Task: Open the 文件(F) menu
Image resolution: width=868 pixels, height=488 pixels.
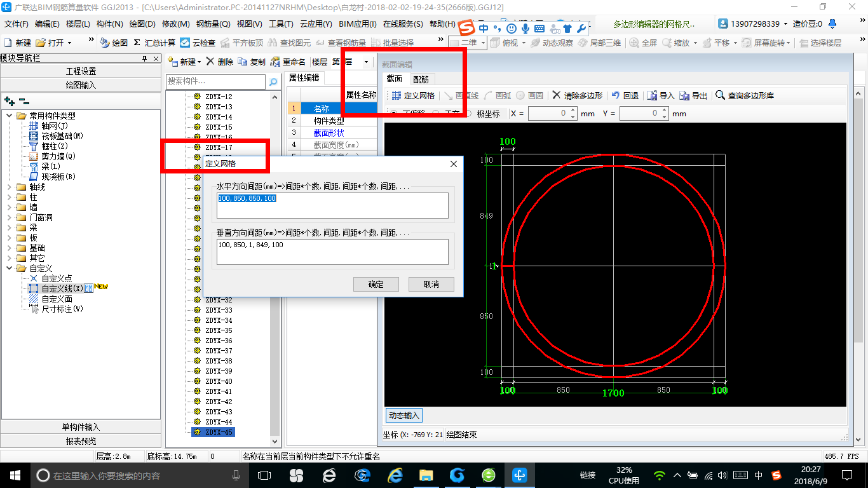Action: pyautogui.click(x=17, y=24)
